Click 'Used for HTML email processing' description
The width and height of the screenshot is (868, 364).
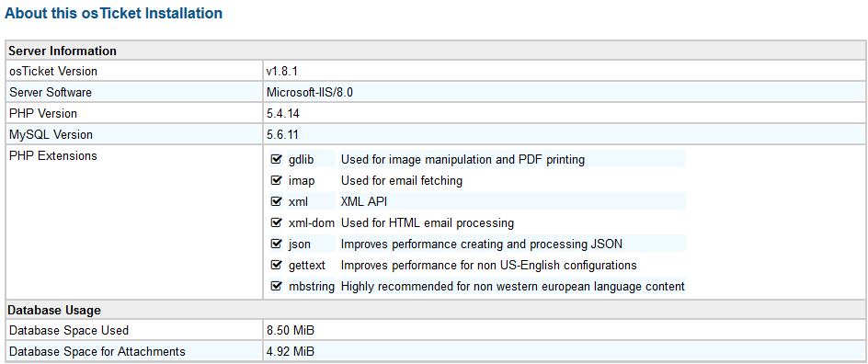point(428,223)
